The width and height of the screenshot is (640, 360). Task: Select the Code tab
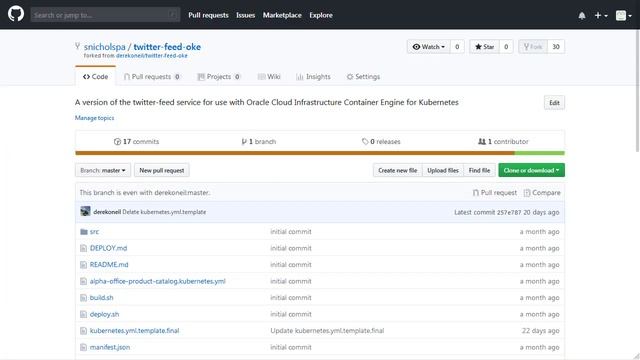pos(96,76)
